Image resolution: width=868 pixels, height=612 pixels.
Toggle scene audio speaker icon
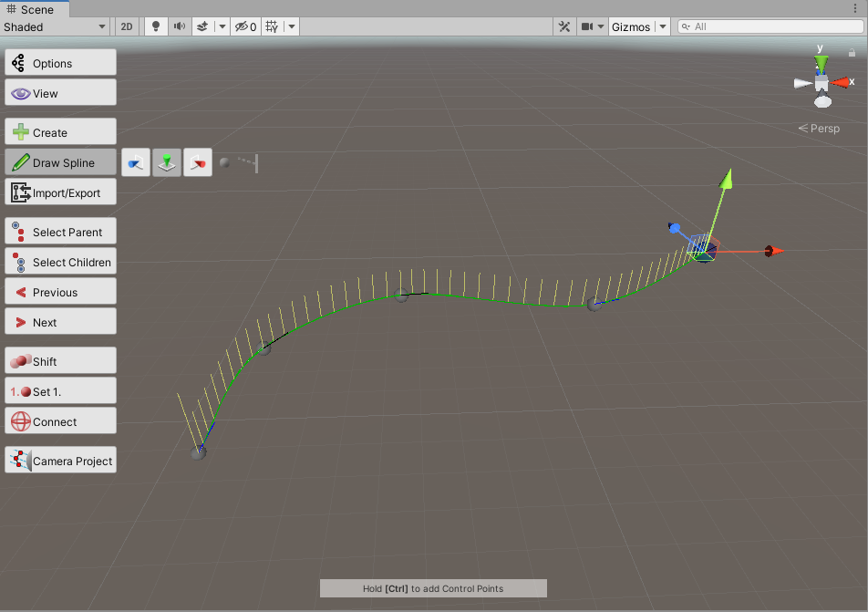tap(180, 26)
